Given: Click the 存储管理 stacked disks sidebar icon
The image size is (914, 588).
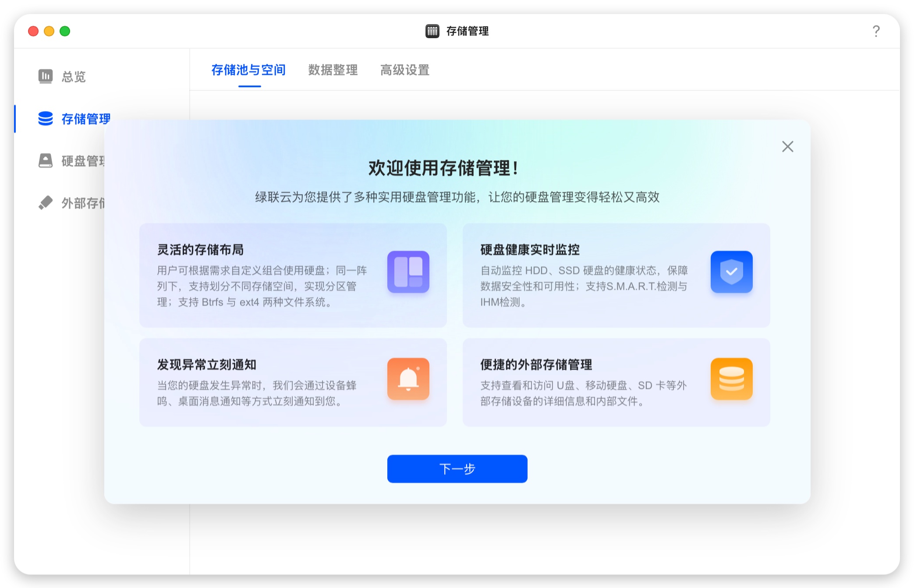Looking at the screenshot, I should point(46,118).
